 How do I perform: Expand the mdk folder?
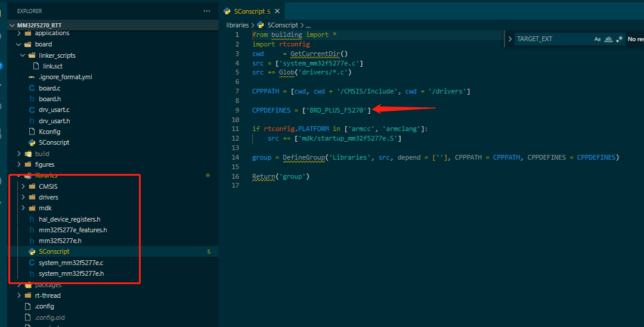[x=23, y=208]
